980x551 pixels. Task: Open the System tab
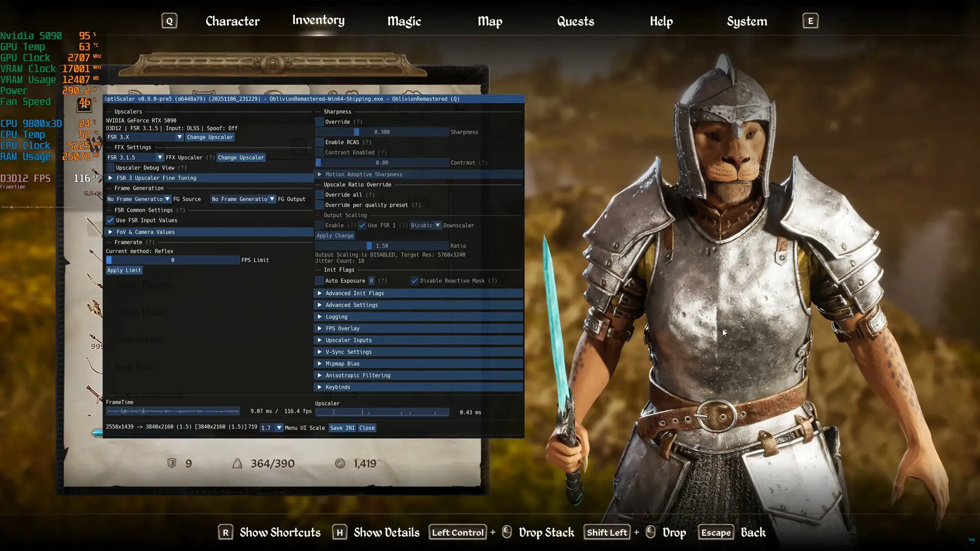tap(747, 21)
